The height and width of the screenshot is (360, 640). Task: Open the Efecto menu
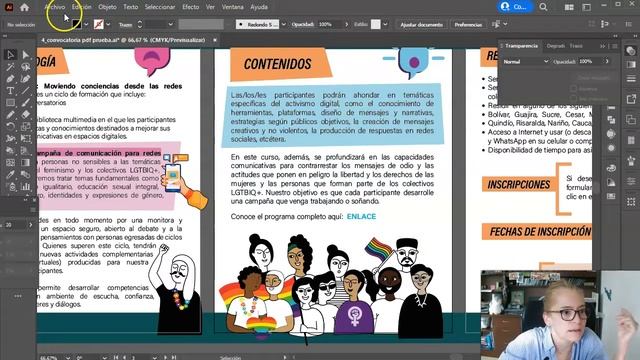pos(191,7)
